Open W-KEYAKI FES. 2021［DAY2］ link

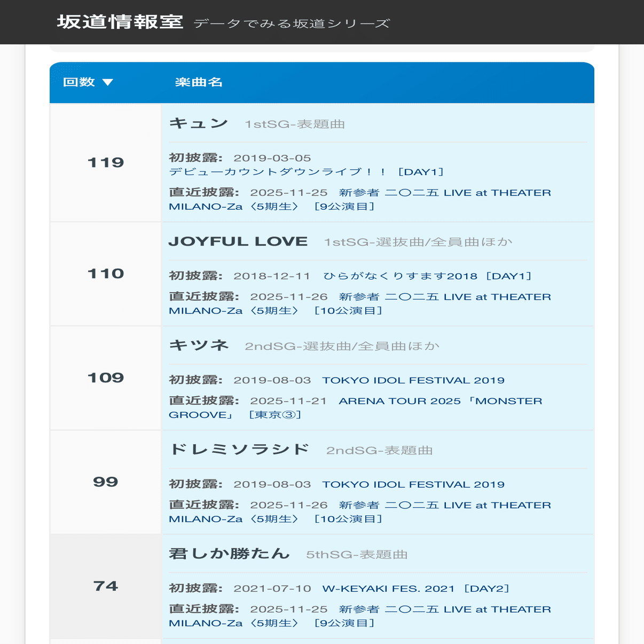(417, 588)
